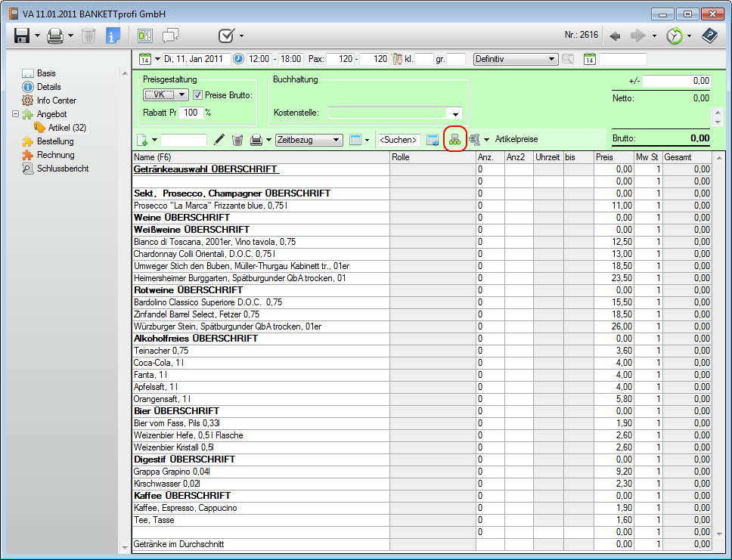The width and height of the screenshot is (732, 560).
Task: Click the printer icon in the top toolbar
Action: (55, 36)
